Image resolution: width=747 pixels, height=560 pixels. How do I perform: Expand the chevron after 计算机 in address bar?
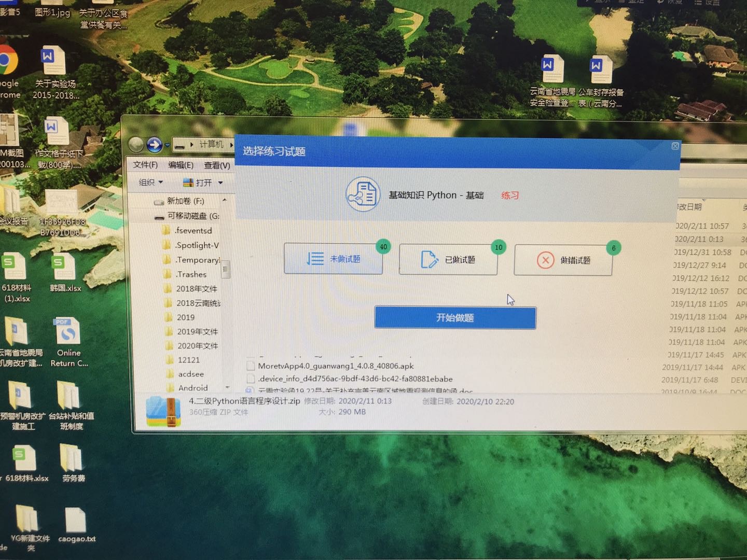coord(231,145)
